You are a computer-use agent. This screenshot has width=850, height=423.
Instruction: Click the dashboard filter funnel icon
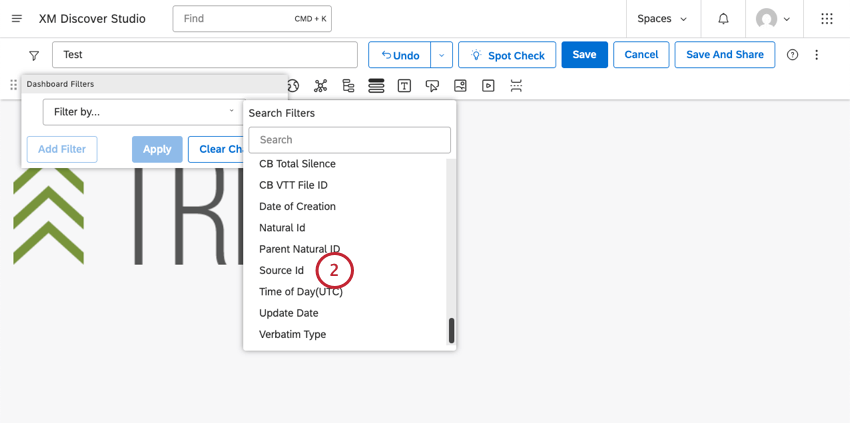[x=34, y=55]
